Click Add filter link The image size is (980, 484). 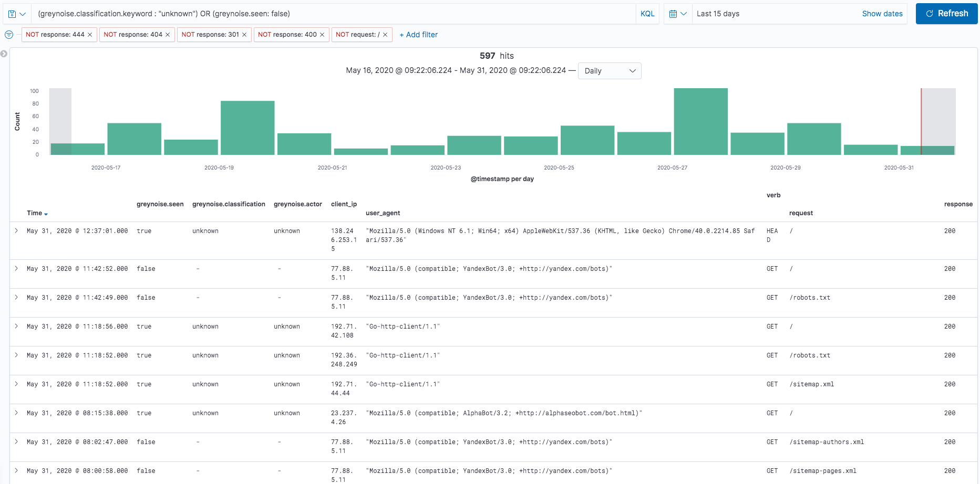coord(418,35)
